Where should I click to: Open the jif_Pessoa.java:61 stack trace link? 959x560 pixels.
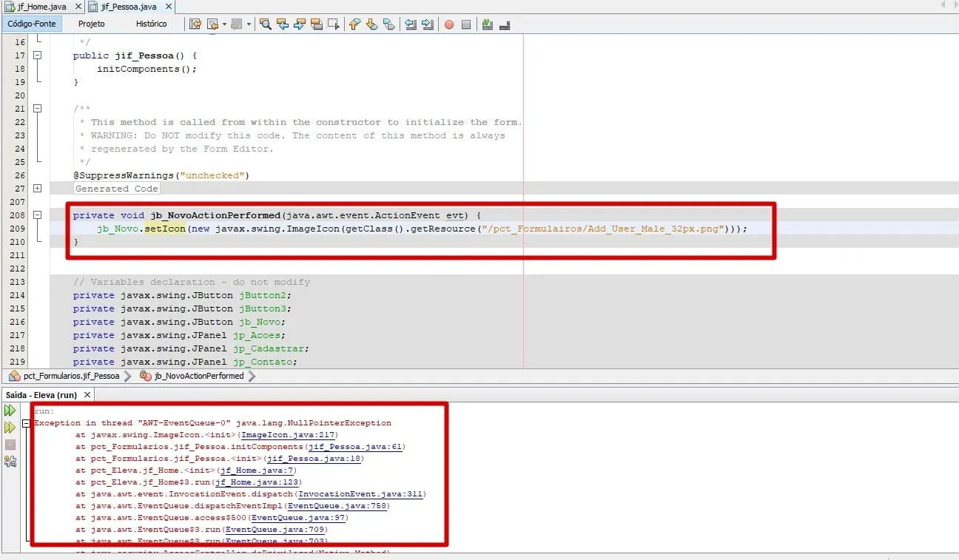coord(356,447)
